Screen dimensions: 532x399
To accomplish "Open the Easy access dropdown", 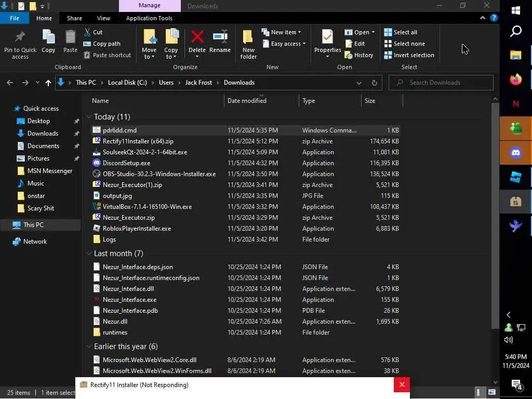I will (284, 44).
